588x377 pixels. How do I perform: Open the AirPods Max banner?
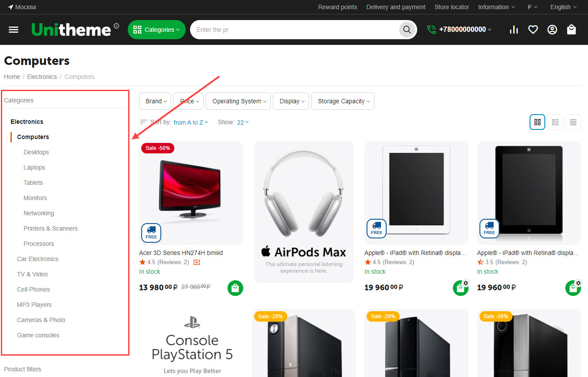[303, 212]
